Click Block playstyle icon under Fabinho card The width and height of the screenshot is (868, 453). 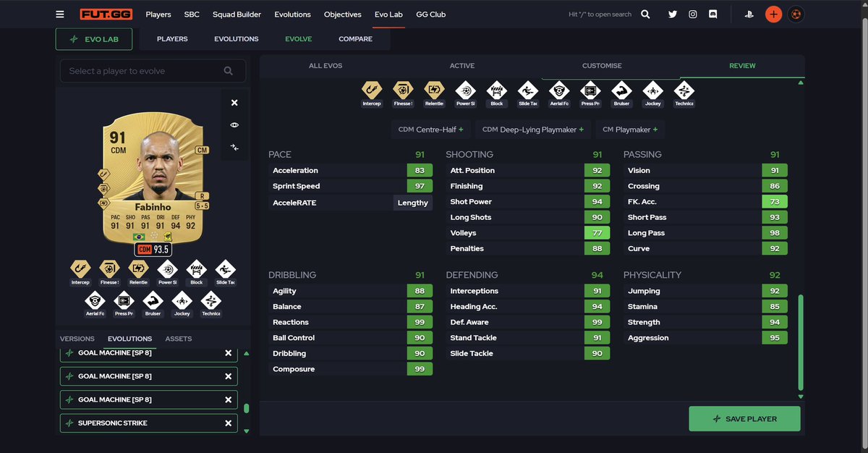pyautogui.click(x=196, y=269)
